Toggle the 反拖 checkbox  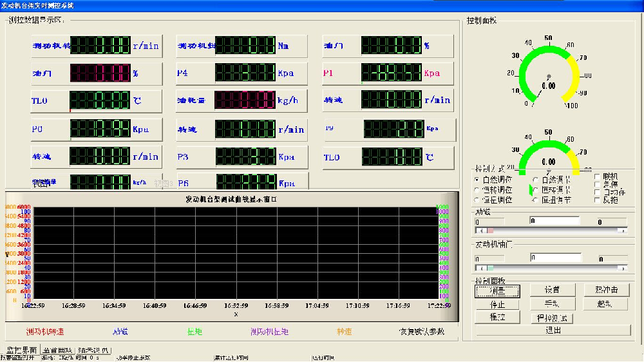tap(597, 200)
